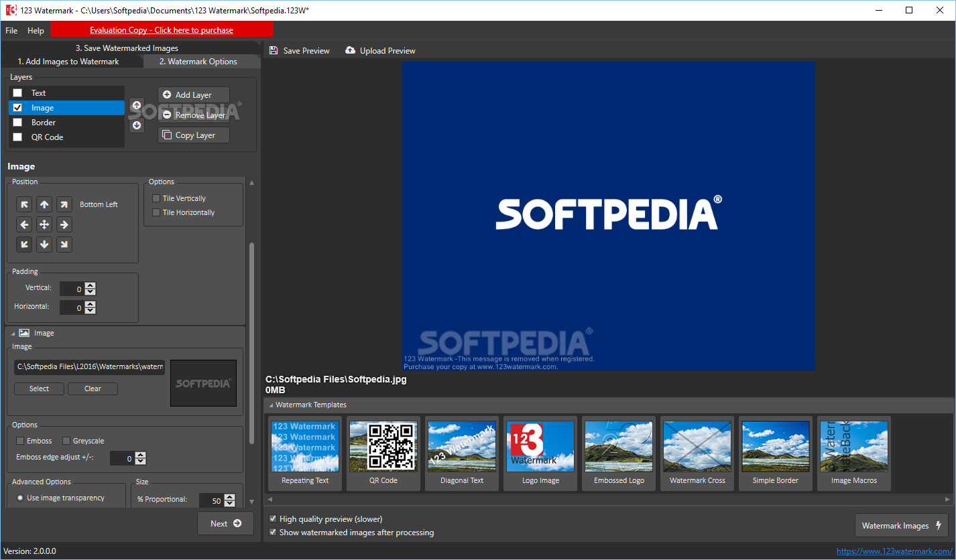Enable the Text layer checkbox
Screen dimensions: 956x560
[x=17, y=93]
